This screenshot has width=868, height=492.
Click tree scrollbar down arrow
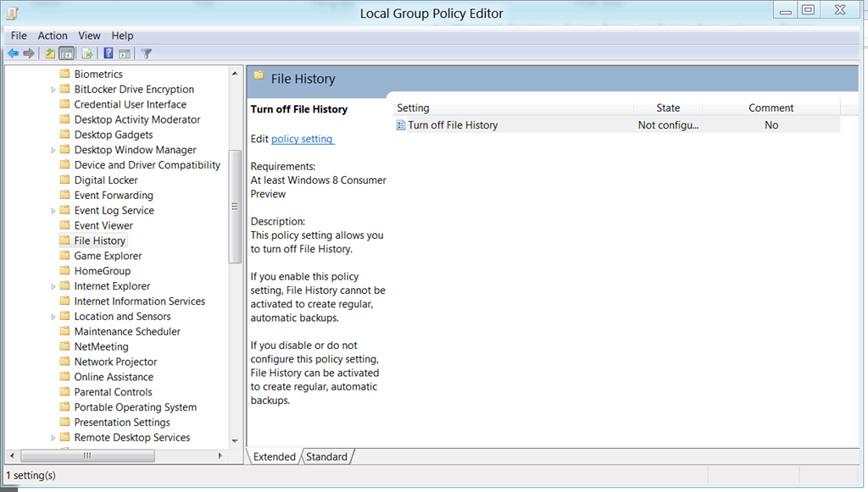(x=235, y=441)
